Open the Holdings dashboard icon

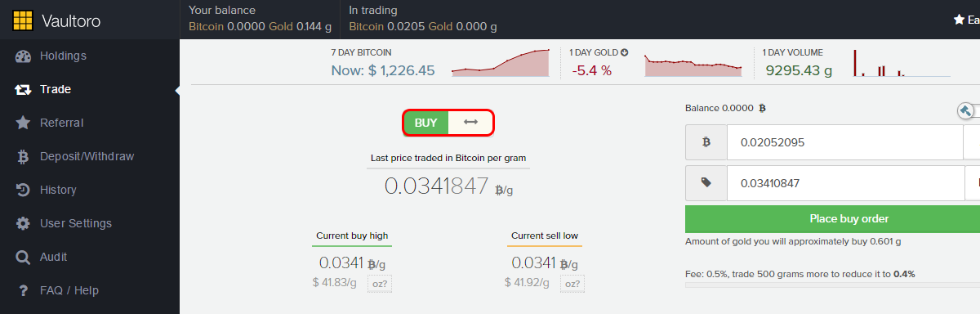point(23,56)
